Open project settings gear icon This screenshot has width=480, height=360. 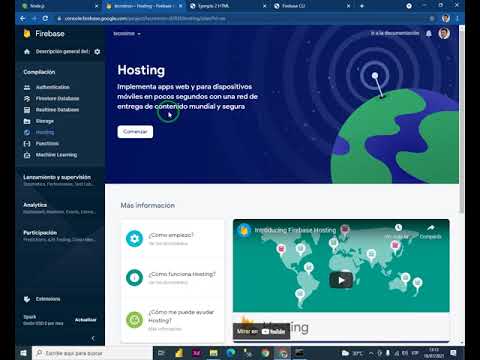(x=97, y=52)
